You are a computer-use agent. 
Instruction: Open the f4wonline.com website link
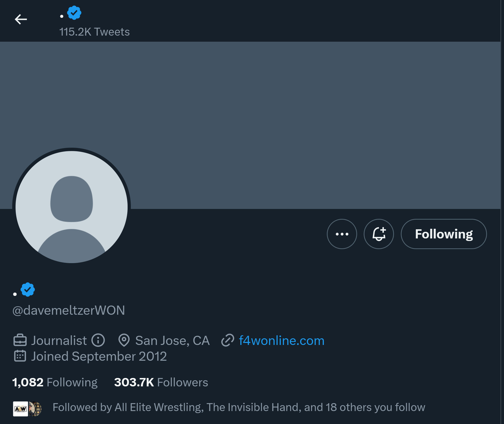click(x=282, y=340)
